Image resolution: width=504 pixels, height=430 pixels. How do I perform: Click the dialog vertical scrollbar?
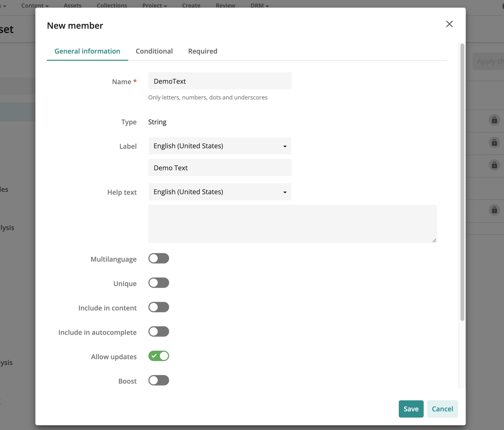tap(462, 182)
